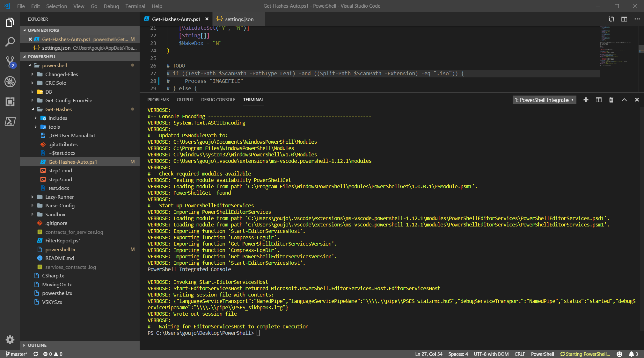Open the Extensions view icon

pyautogui.click(x=10, y=102)
